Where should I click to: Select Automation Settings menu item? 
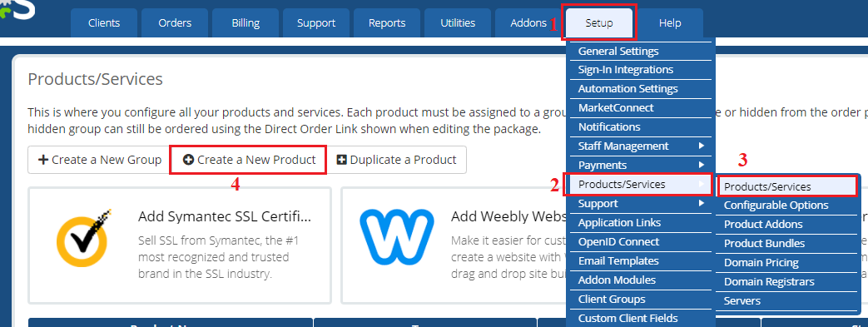641,88
